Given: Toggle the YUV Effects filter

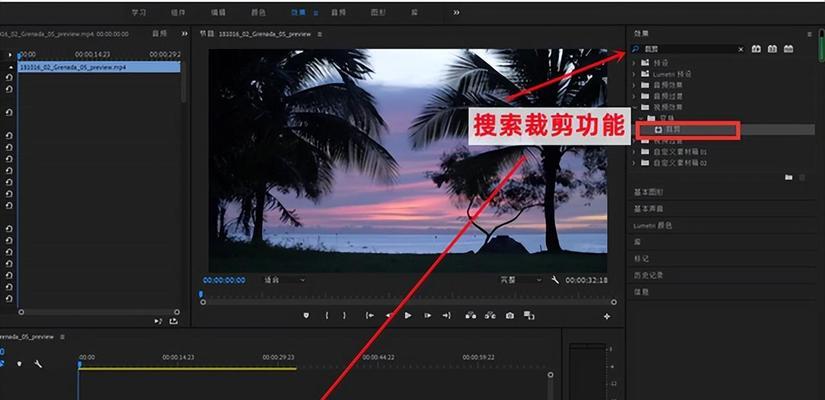Looking at the screenshot, I should [x=788, y=49].
